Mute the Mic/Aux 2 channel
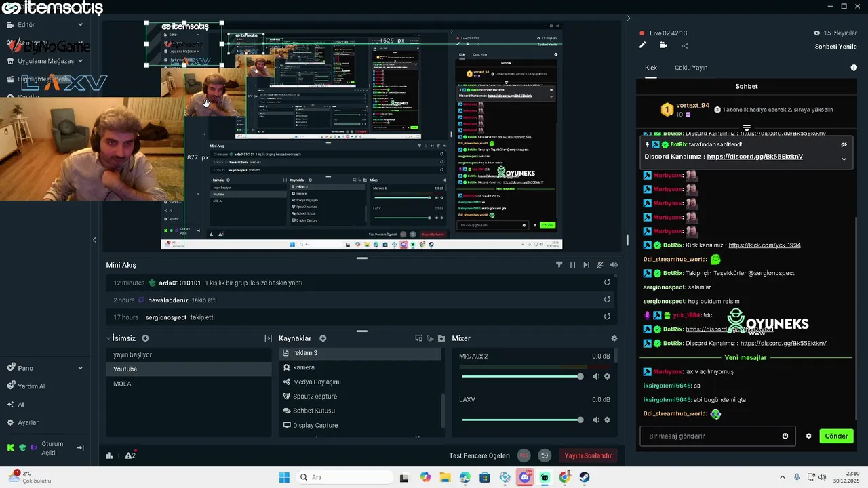The image size is (868, 488). point(596,376)
